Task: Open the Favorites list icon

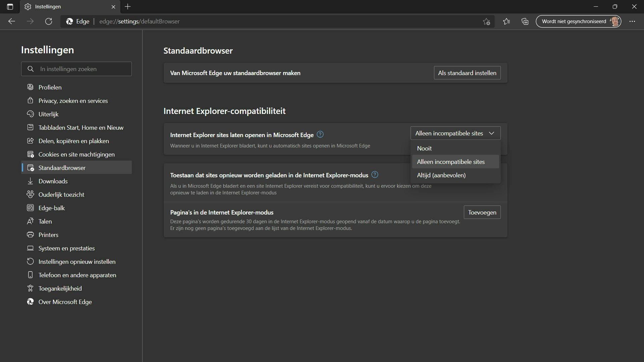Action: (x=506, y=21)
